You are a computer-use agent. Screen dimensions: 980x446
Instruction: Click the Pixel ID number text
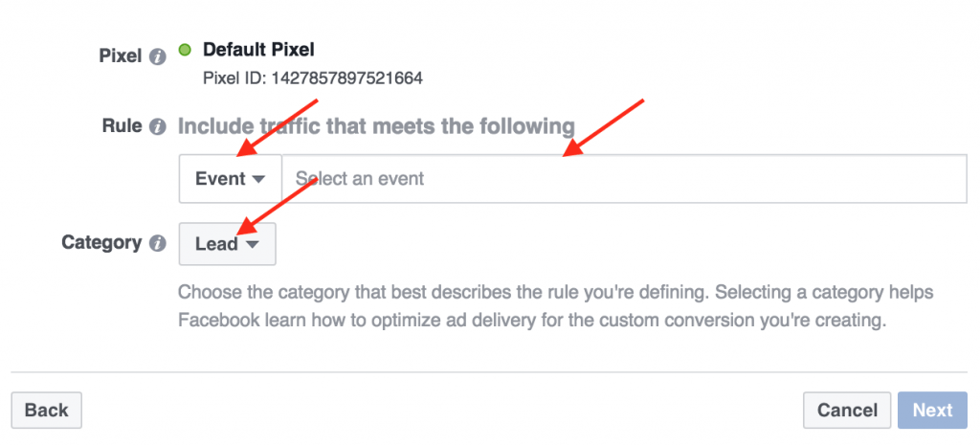pyautogui.click(x=313, y=78)
